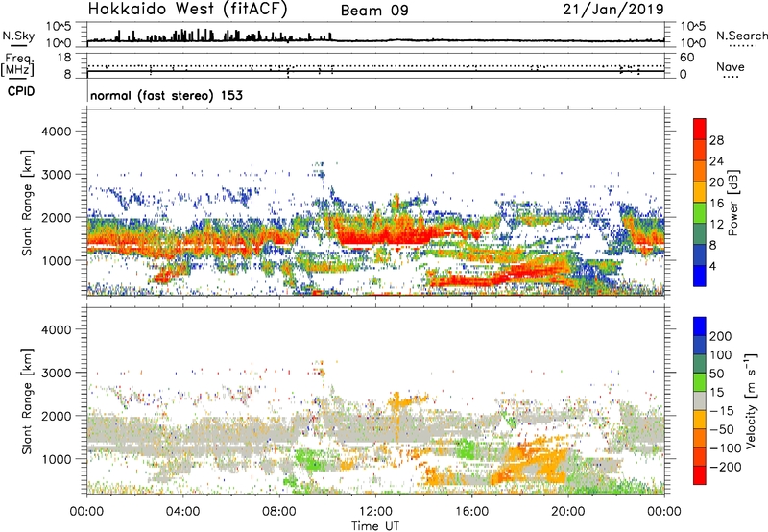Click the 'Velocity [m s-1]' colorbar label

tap(751, 400)
